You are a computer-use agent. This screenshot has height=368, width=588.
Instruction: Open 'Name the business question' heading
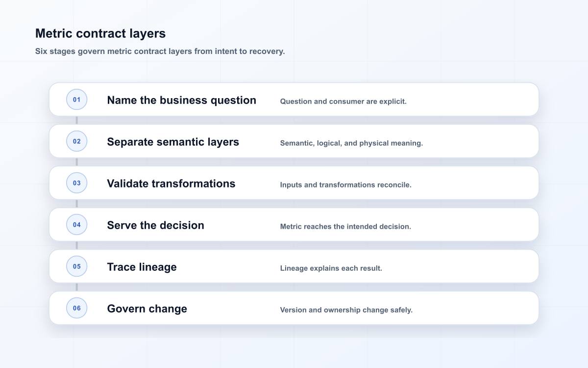pyautogui.click(x=181, y=100)
